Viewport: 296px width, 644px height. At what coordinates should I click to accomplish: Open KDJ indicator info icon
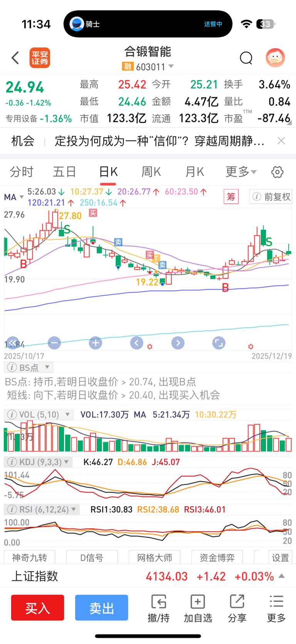click(12, 462)
